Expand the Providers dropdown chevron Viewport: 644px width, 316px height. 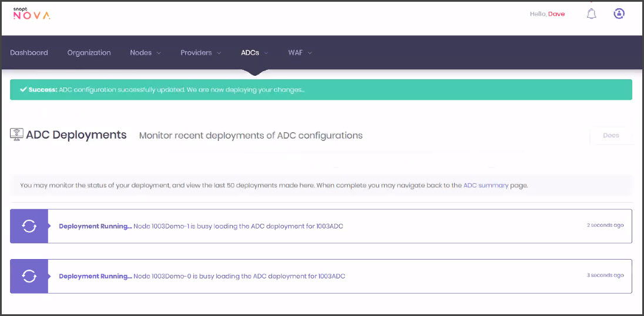pos(219,53)
